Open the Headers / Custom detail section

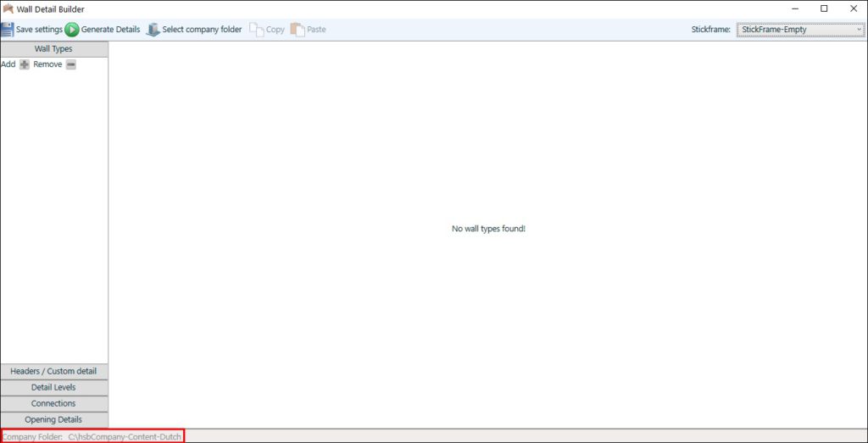(x=53, y=371)
